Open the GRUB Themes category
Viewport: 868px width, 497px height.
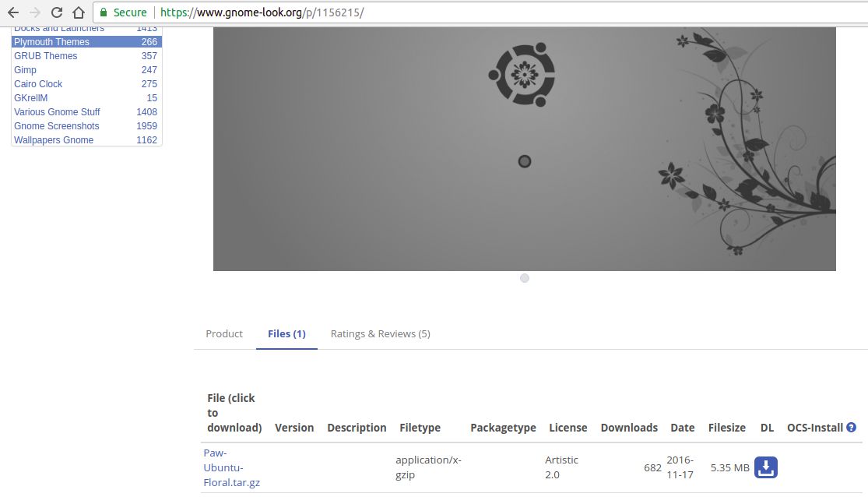(x=46, y=56)
